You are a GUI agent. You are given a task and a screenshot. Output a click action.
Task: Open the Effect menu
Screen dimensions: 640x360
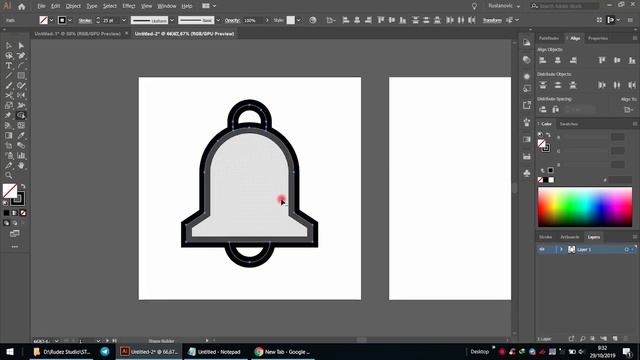click(x=129, y=6)
